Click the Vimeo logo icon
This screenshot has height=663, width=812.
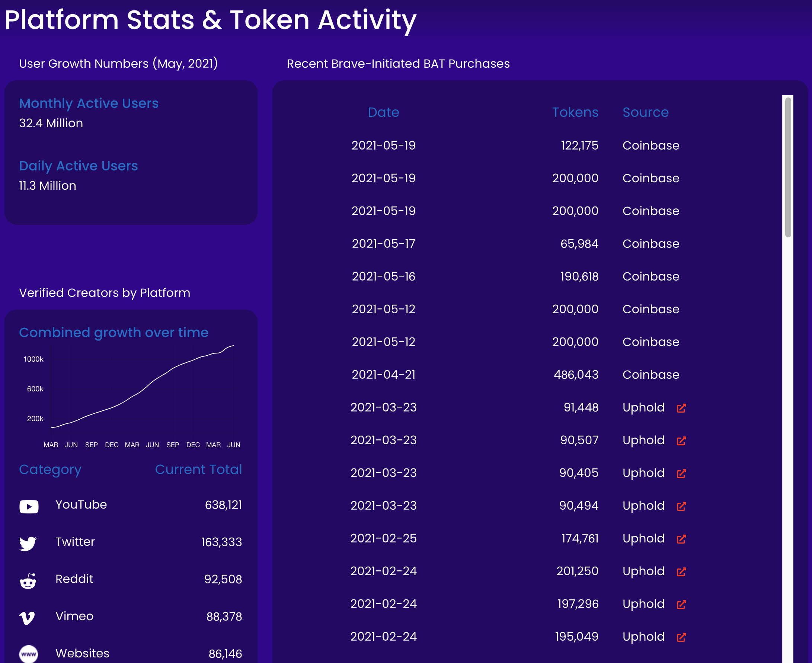click(27, 618)
